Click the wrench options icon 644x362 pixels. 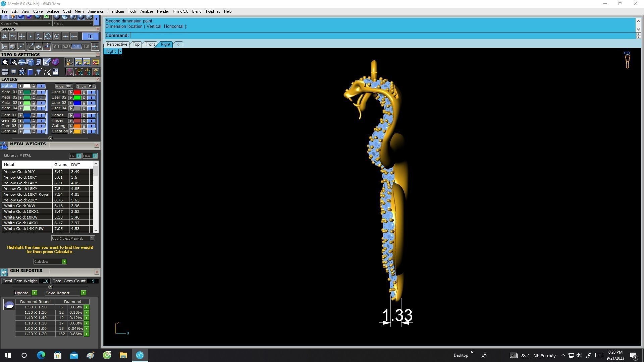point(13,62)
